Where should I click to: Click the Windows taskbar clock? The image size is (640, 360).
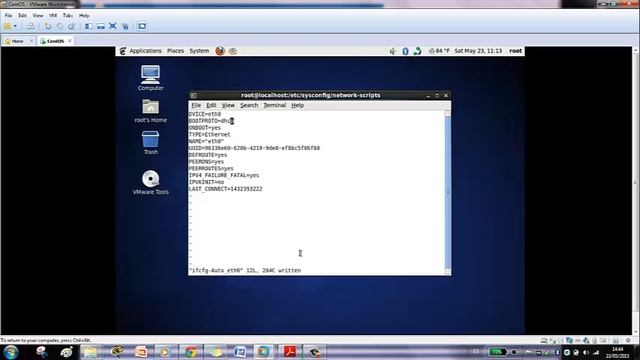(x=618, y=353)
